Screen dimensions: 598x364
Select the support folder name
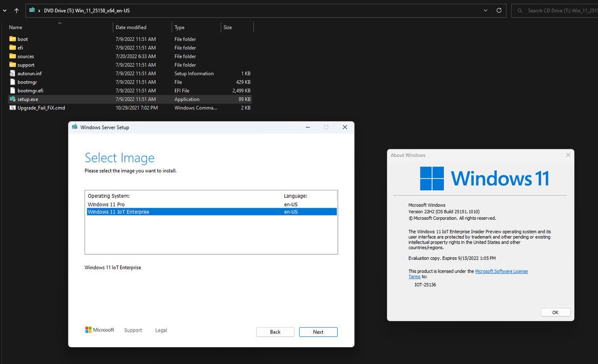pos(26,65)
